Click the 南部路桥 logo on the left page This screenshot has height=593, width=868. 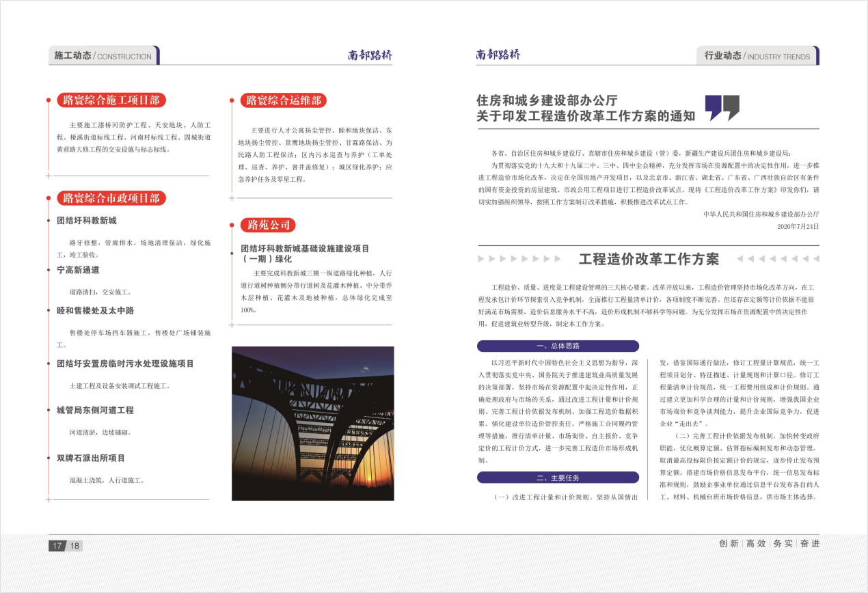point(370,55)
